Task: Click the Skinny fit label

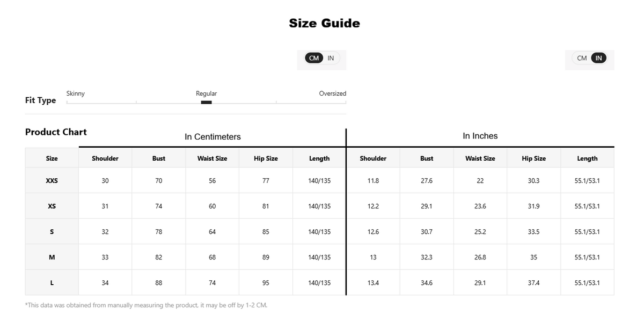Action: coord(76,93)
